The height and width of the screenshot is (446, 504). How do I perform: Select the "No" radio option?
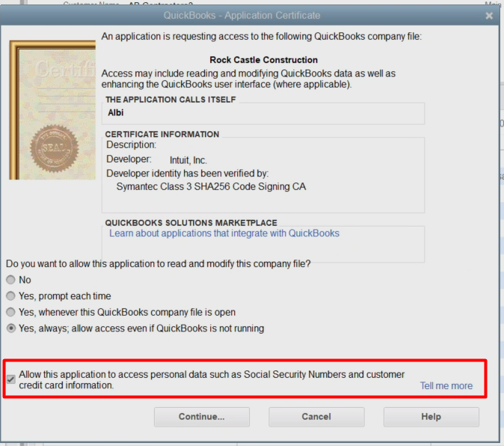[x=11, y=280]
